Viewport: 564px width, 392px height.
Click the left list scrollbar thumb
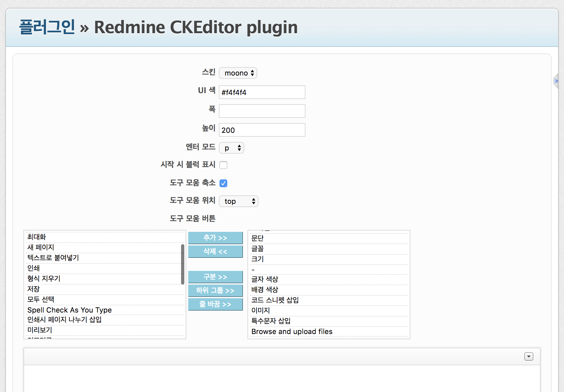tap(183, 264)
